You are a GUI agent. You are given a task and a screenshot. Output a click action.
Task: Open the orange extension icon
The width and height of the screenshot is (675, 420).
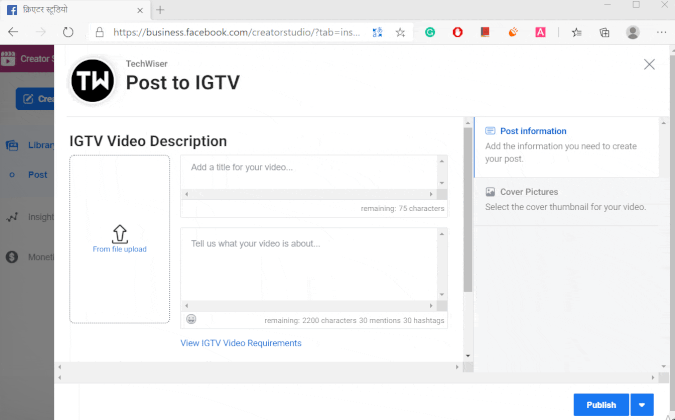pos(513,32)
